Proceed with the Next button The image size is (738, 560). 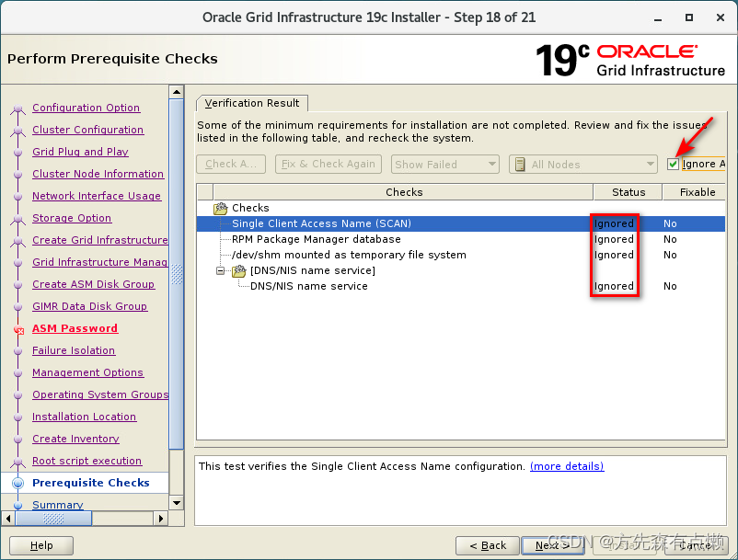(x=553, y=545)
